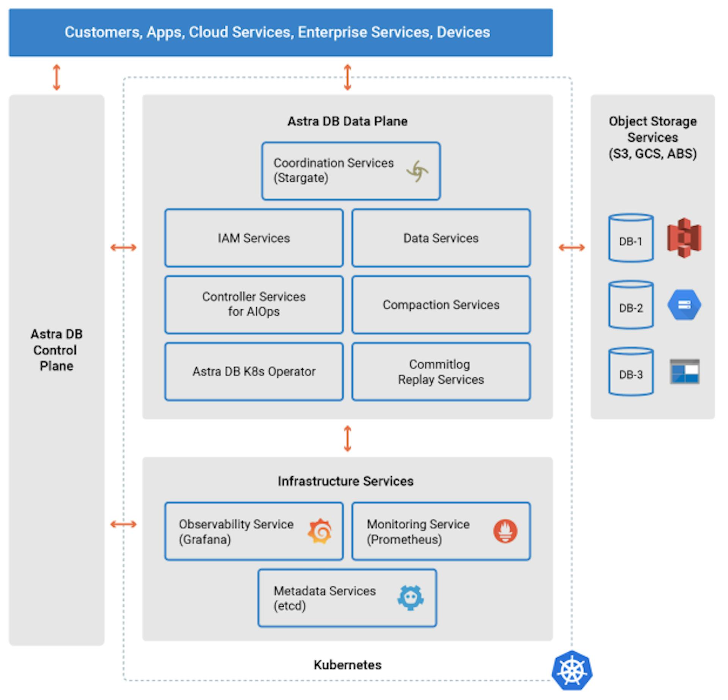Click the Commitlog Replay Services box
This screenshot has height=700, width=728.
[x=441, y=372]
